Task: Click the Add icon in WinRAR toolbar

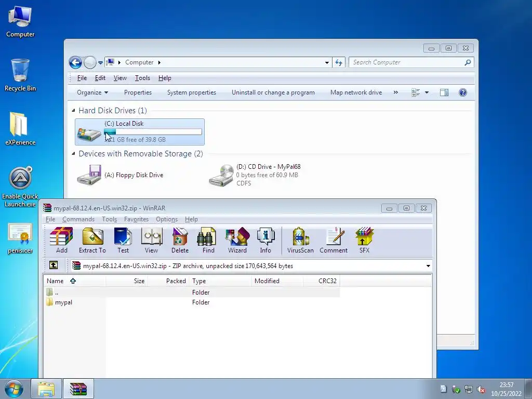Action: pos(61,240)
